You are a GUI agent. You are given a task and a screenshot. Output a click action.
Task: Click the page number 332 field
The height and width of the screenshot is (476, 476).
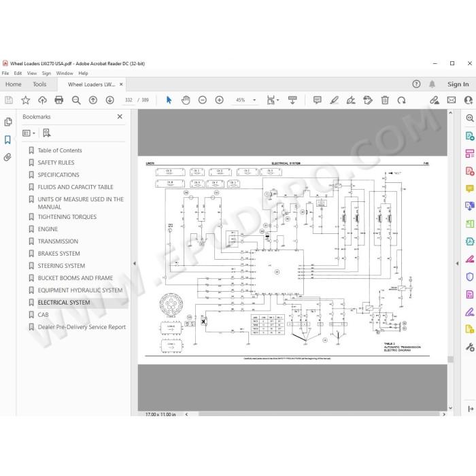tap(129, 100)
